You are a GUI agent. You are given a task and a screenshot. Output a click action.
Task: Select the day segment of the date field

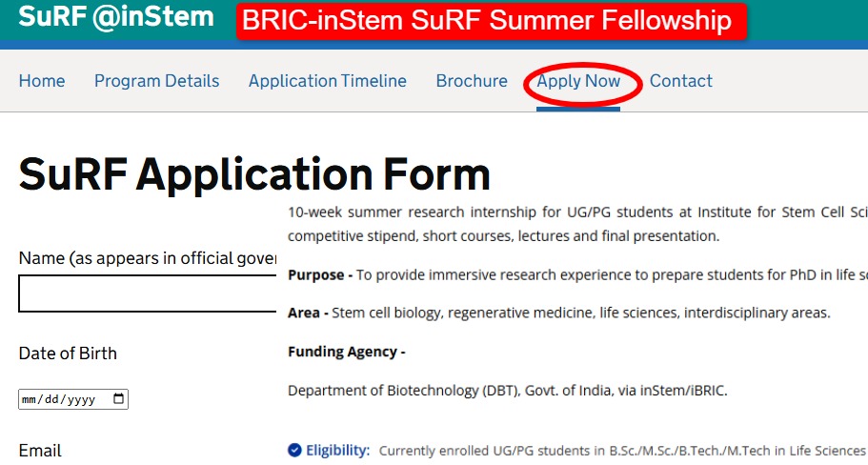[52, 400]
